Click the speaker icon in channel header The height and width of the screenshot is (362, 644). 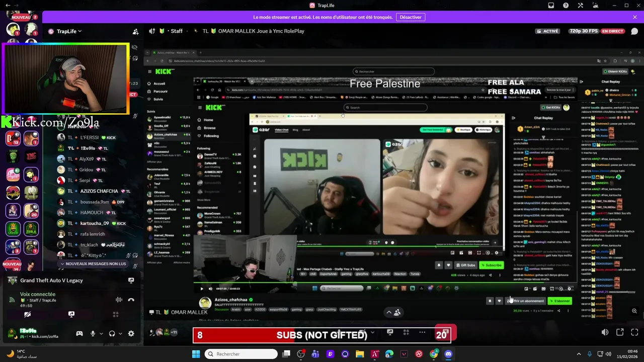pos(152,31)
